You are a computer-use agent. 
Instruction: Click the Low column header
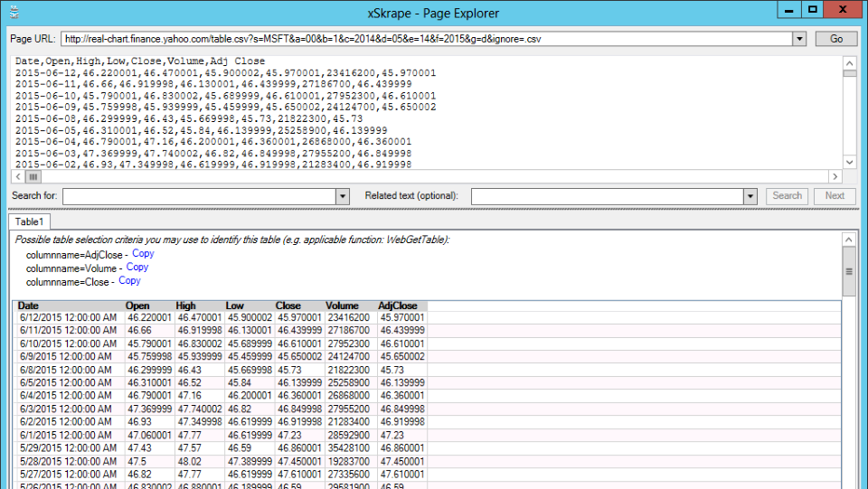click(x=250, y=306)
